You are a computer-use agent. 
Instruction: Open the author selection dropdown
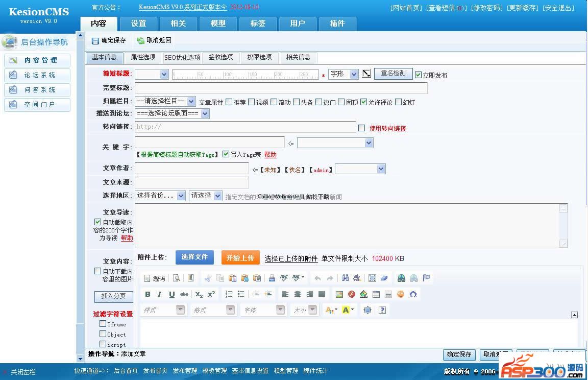coord(360,169)
